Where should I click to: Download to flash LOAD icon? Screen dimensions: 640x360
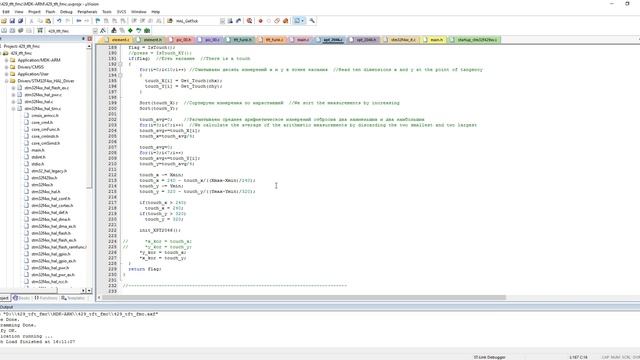40,31
